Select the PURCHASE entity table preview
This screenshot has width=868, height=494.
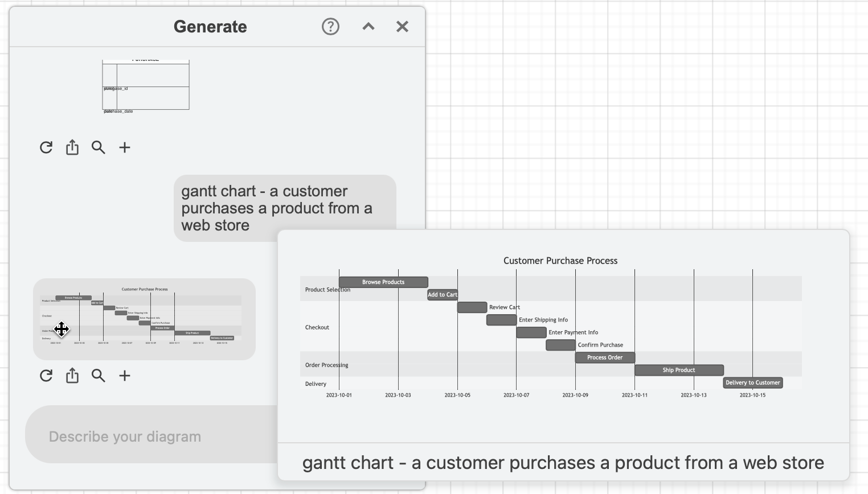point(145,85)
